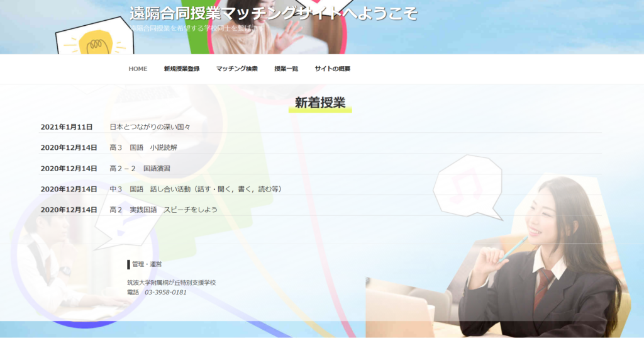Screen dimensions: 644x338
Task: Open サイトの概要 menu item
Action: coord(332,69)
